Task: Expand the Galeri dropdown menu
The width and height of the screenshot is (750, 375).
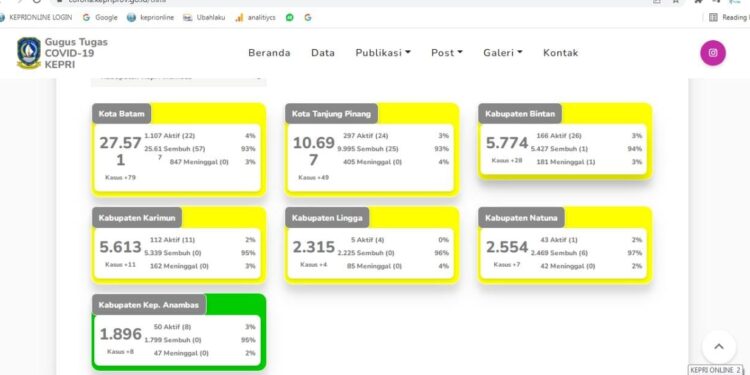Action: click(503, 53)
